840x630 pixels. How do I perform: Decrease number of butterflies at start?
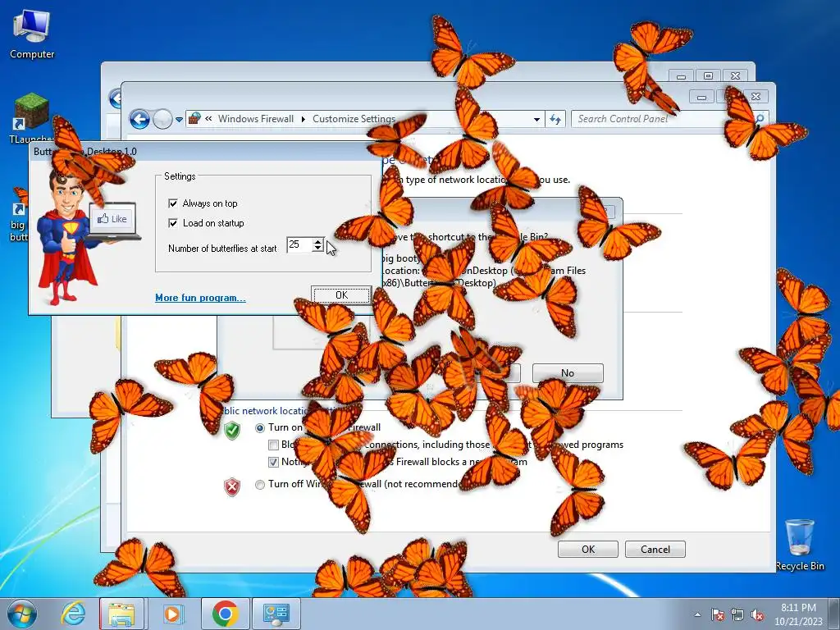[x=318, y=249]
